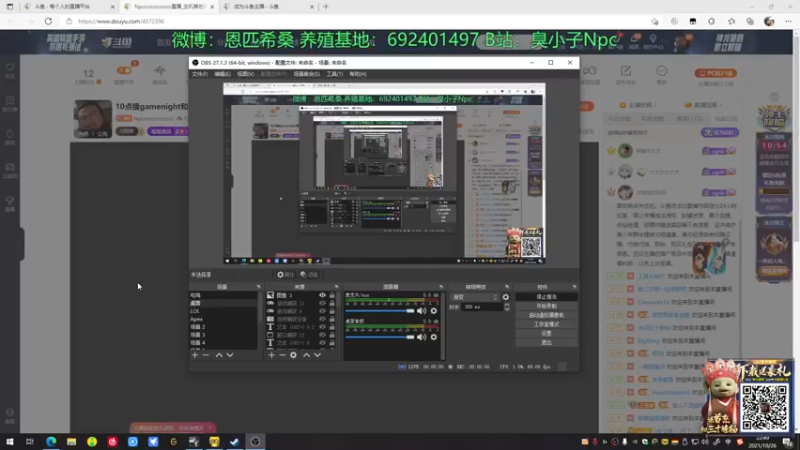Click Start Recording (开始录制) button
The width and height of the screenshot is (800, 450).
(x=546, y=306)
